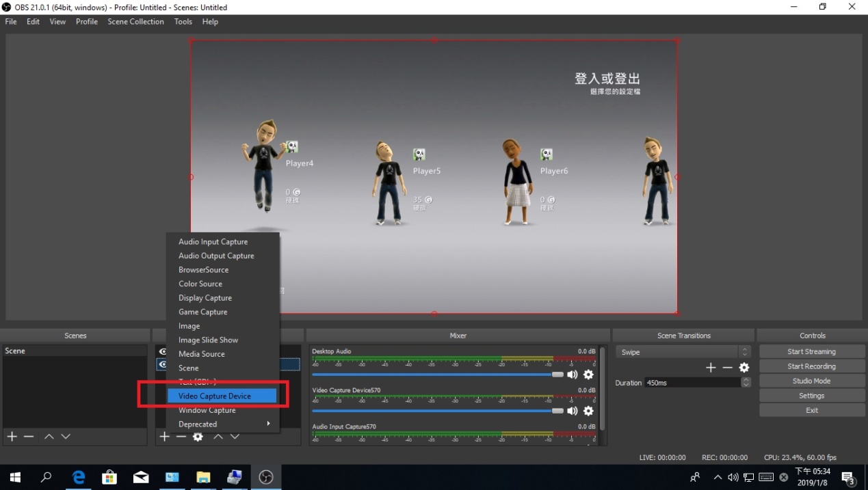The width and height of the screenshot is (868, 490).
Task: Adjust the Duration stepper arrows
Action: tap(746, 383)
